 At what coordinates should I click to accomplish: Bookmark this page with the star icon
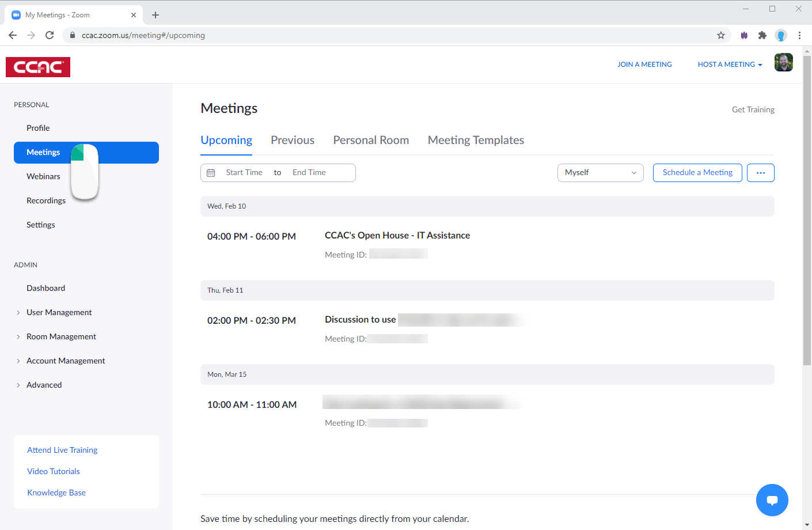tap(720, 35)
